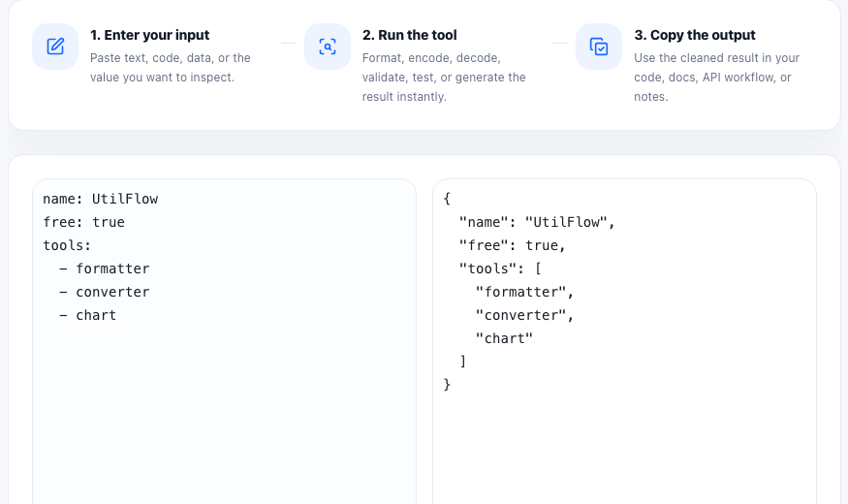Click the '"formatter",' JSON array entry

pyautogui.click(x=524, y=292)
